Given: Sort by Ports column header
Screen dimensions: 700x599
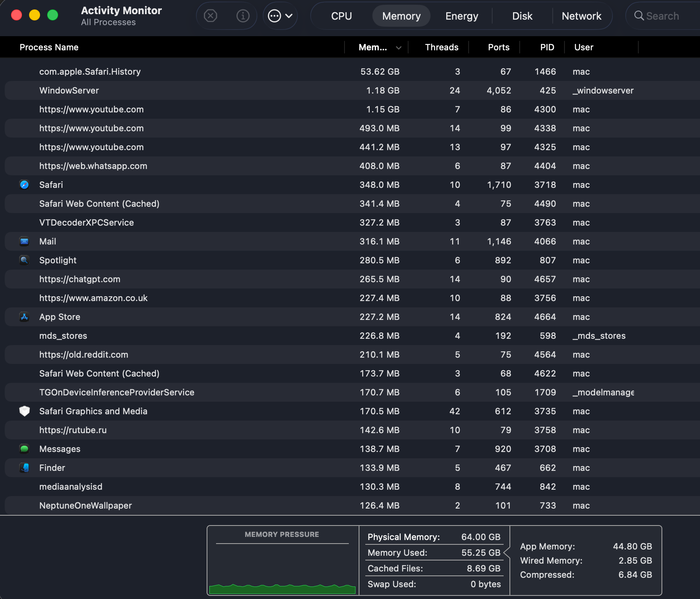Looking at the screenshot, I should click(x=498, y=47).
